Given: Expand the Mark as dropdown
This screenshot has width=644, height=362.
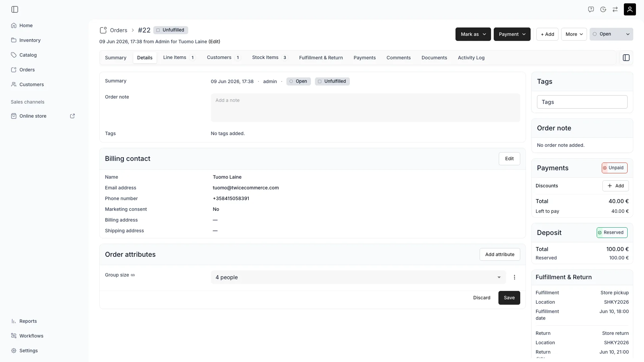Looking at the screenshot, I should point(473,34).
